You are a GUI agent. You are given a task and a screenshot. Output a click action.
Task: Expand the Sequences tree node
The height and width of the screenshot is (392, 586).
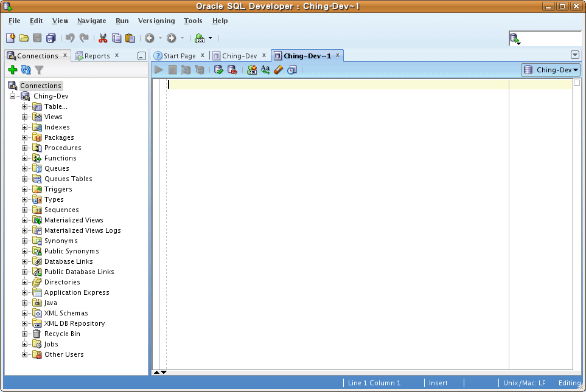pyautogui.click(x=25, y=210)
